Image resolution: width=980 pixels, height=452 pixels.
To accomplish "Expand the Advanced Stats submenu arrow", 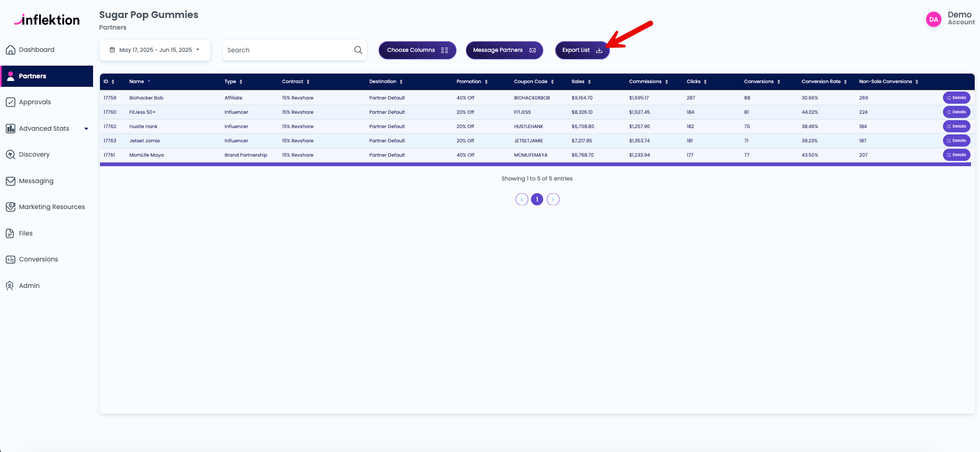I will (86, 129).
